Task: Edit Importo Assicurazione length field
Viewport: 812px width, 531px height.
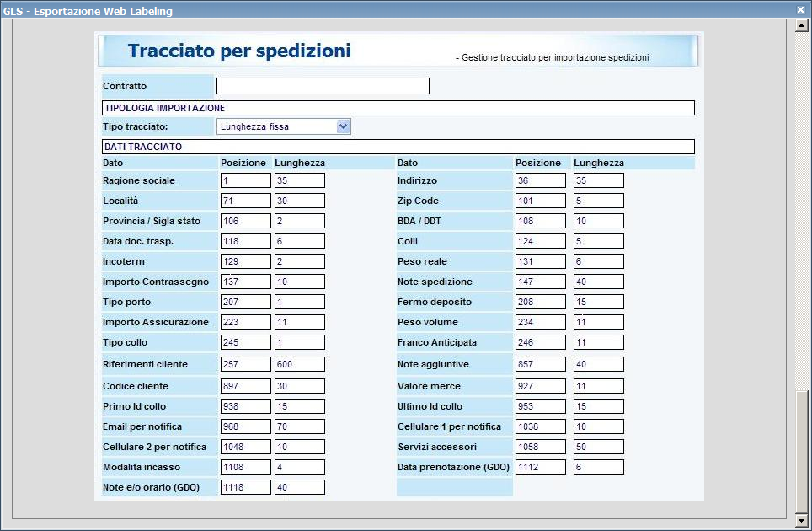Action: click(300, 322)
